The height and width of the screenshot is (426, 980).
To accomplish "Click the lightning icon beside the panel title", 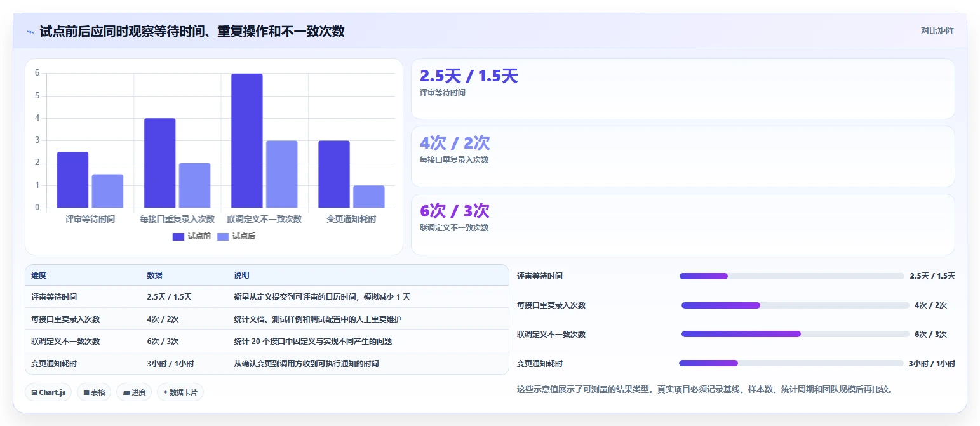I will [x=30, y=31].
